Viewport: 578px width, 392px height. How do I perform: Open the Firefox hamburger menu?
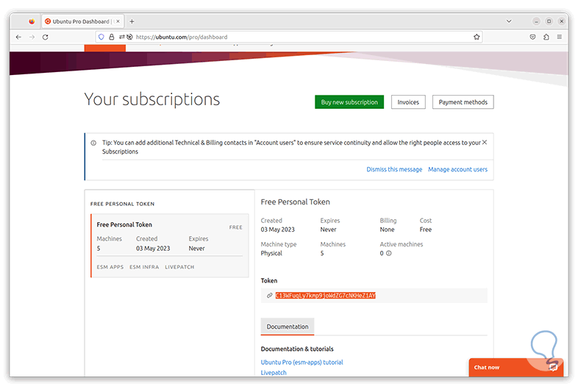point(560,37)
